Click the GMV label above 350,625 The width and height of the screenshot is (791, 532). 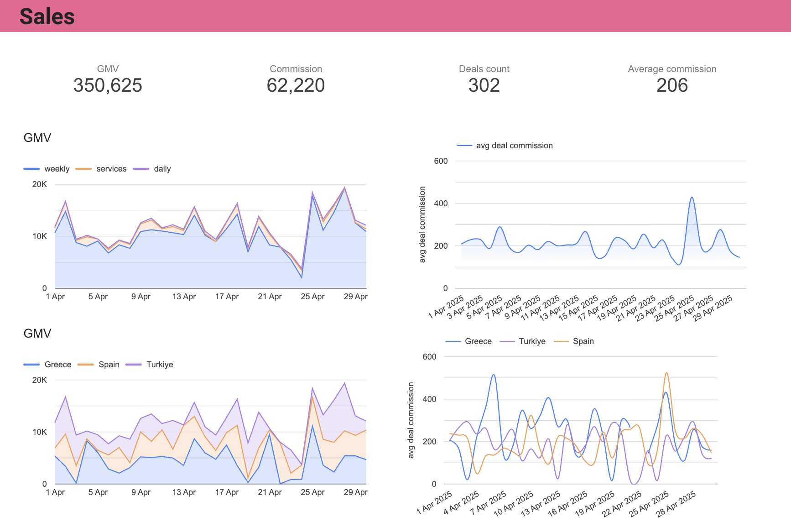pos(108,69)
